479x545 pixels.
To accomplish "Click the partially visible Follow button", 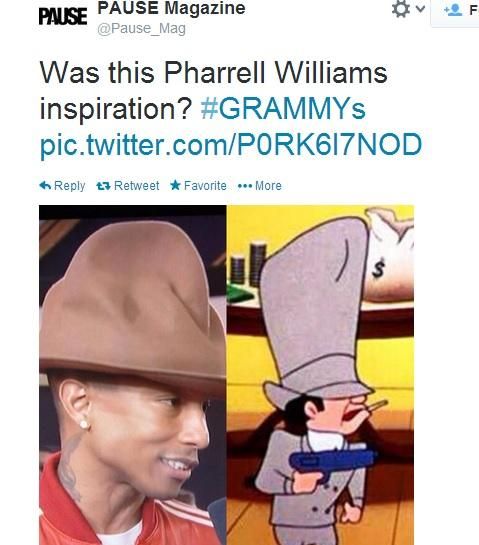I will (x=455, y=11).
